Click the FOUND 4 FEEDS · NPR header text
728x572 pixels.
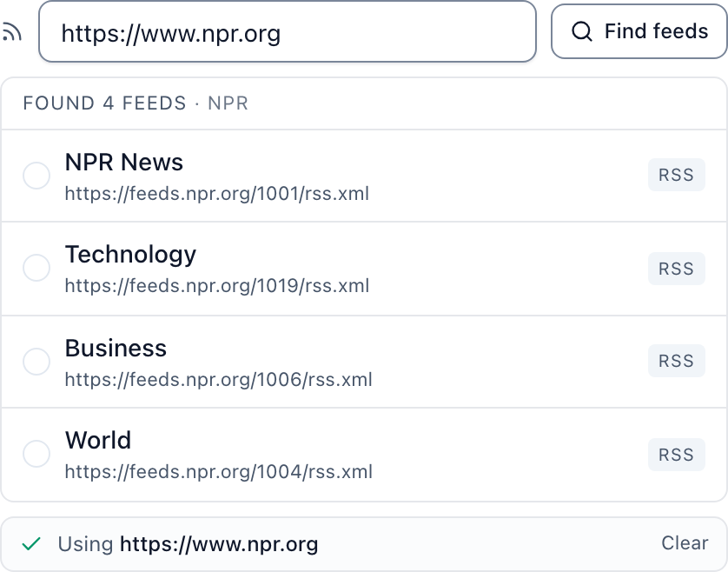[136, 103]
